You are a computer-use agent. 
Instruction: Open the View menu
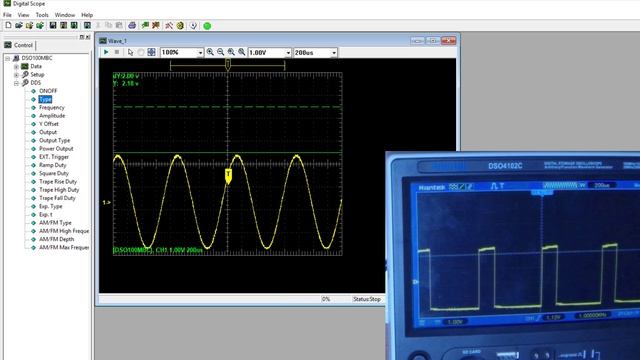click(23, 15)
